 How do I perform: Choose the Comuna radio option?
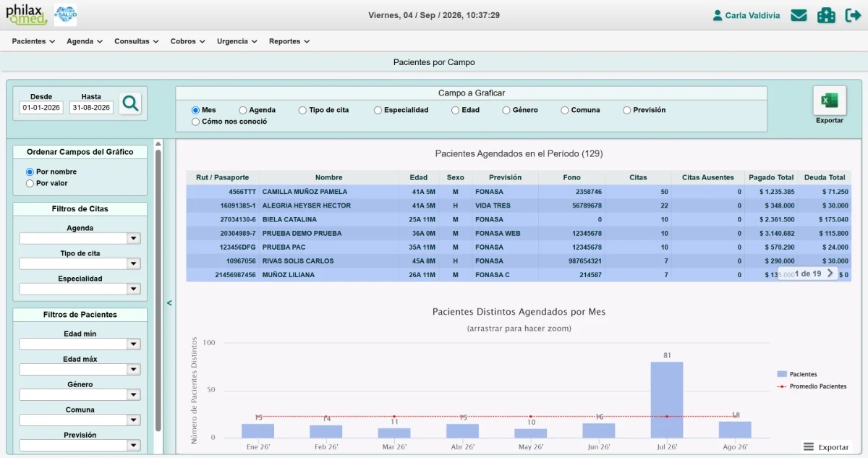(564, 110)
